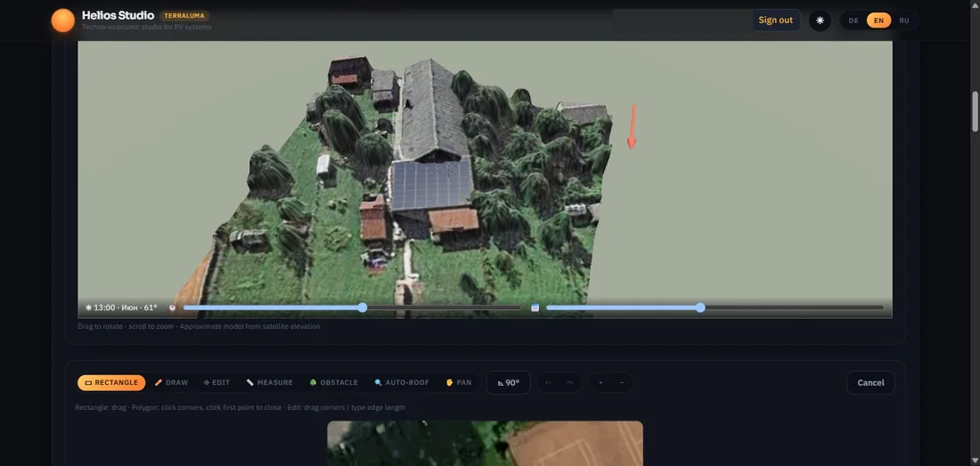Switch language to RU
This screenshot has width=980, height=466.
click(x=903, y=20)
